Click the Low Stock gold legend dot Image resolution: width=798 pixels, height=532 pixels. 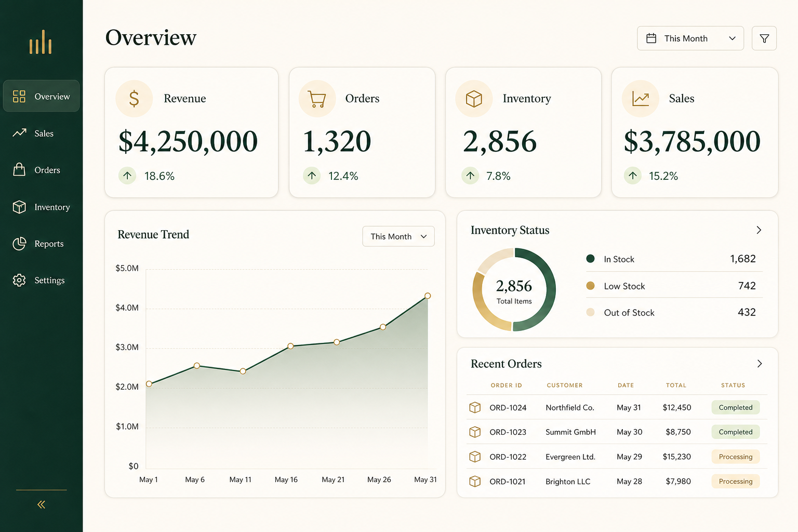tap(590, 286)
